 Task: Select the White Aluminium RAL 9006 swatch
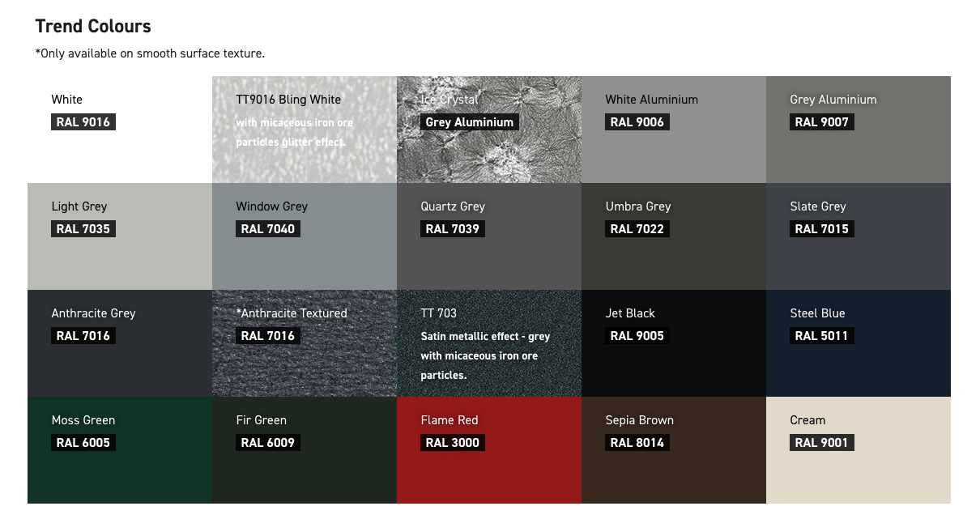tap(674, 130)
